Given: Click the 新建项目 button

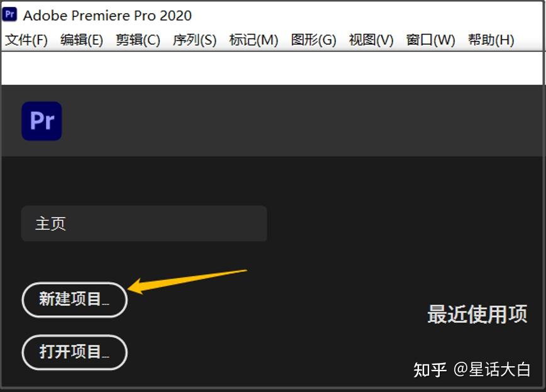Looking at the screenshot, I should coord(74,300).
